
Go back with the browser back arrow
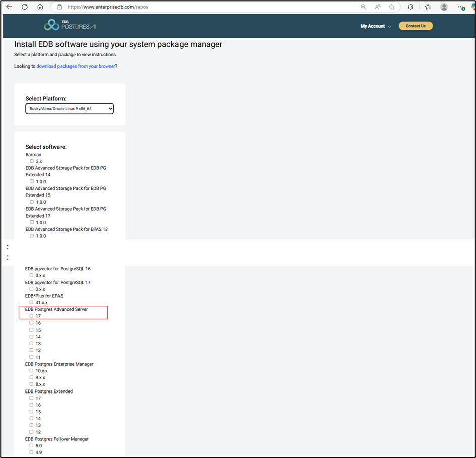(x=9, y=7)
